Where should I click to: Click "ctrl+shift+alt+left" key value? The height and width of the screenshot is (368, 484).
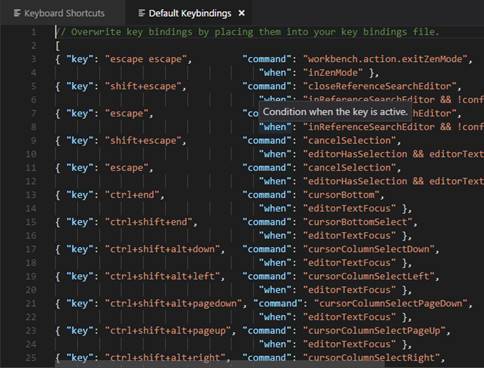[162, 277]
